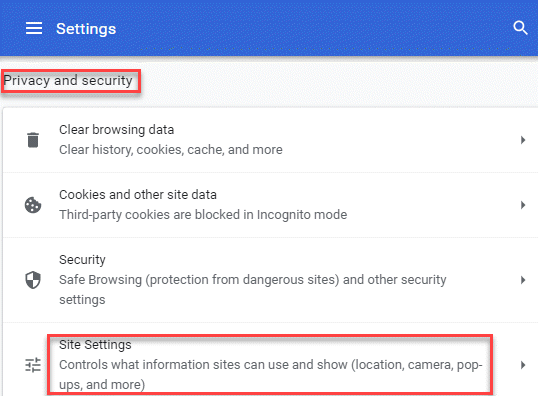Viewport: 538px width, 396px height.
Task: Open the hamburger main menu
Action: (34, 28)
